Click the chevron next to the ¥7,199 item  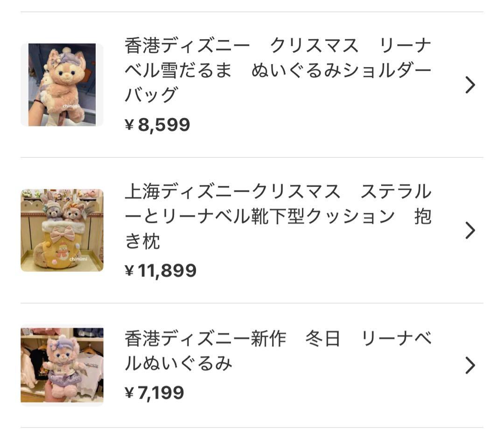click(469, 366)
